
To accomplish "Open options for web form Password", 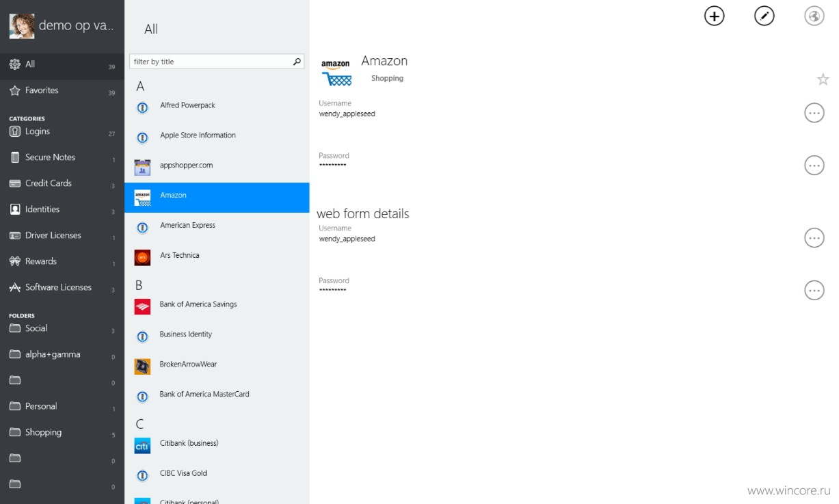I will [814, 290].
